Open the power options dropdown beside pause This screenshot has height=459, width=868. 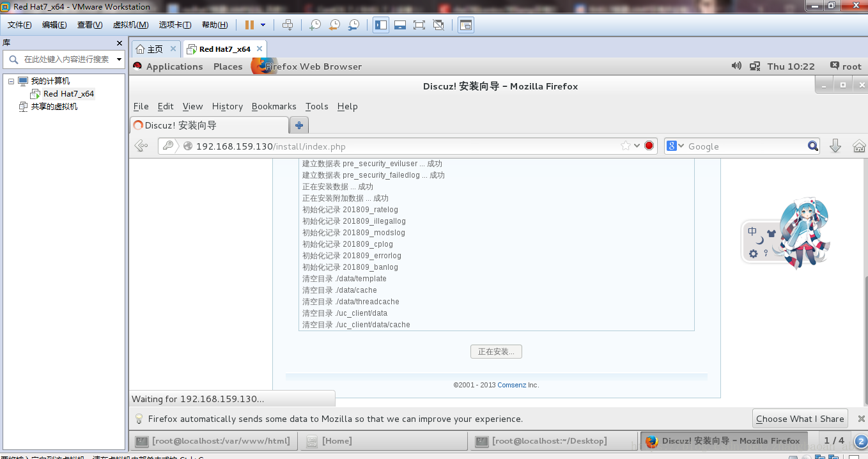click(263, 25)
